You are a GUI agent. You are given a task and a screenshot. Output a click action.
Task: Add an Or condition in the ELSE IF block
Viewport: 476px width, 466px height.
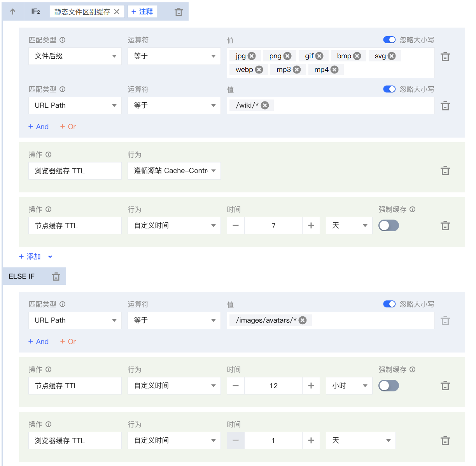pyautogui.click(x=68, y=341)
